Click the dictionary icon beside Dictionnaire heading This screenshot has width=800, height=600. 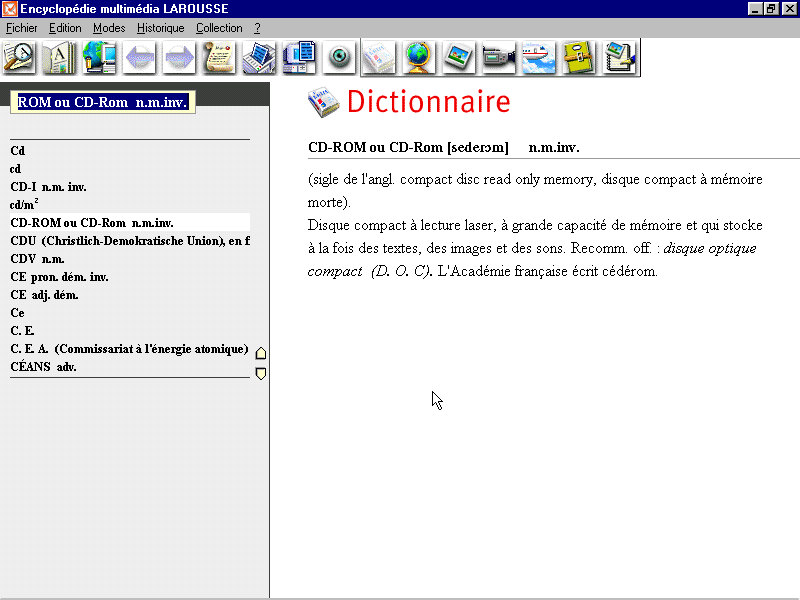[323, 102]
